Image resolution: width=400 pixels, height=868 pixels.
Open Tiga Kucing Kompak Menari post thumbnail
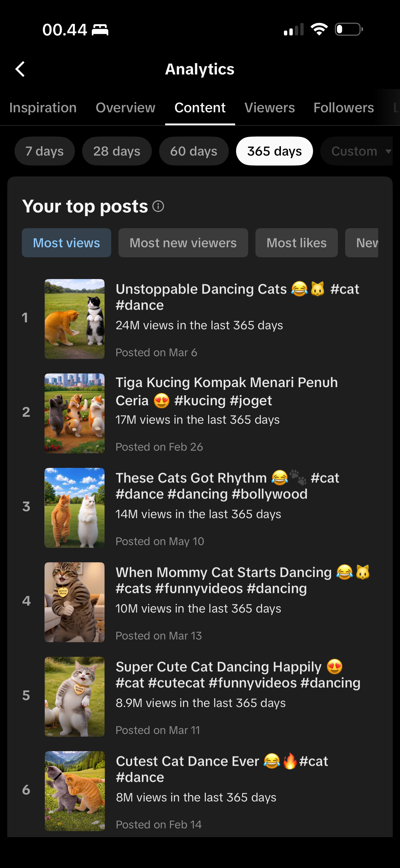pyautogui.click(x=75, y=413)
